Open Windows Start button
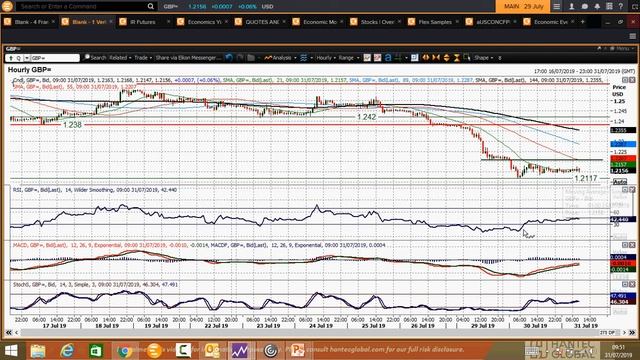Viewport: 640px width, 360px height. point(11,351)
